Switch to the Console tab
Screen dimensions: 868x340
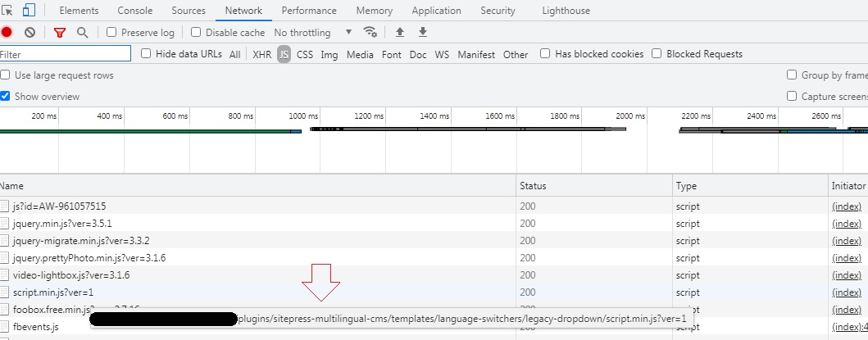(135, 11)
